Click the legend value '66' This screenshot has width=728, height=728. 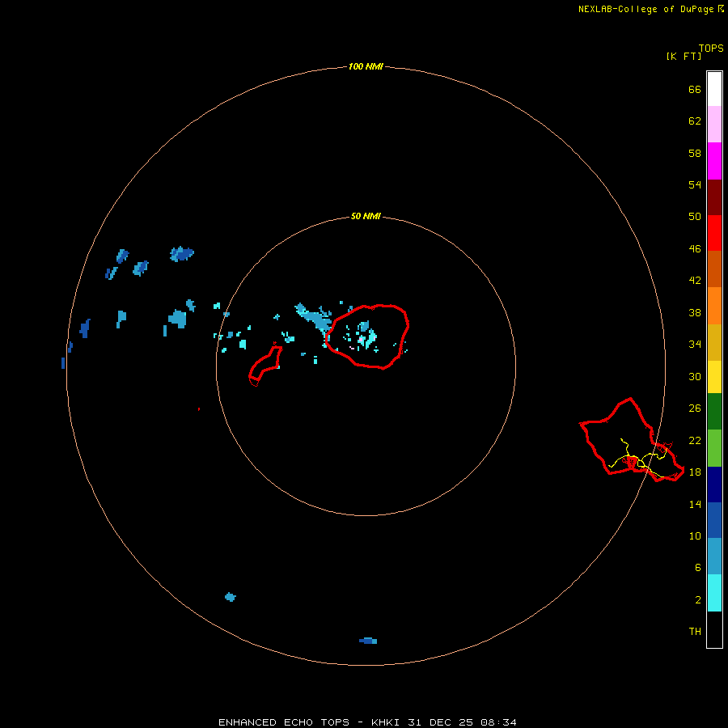[x=695, y=89]
